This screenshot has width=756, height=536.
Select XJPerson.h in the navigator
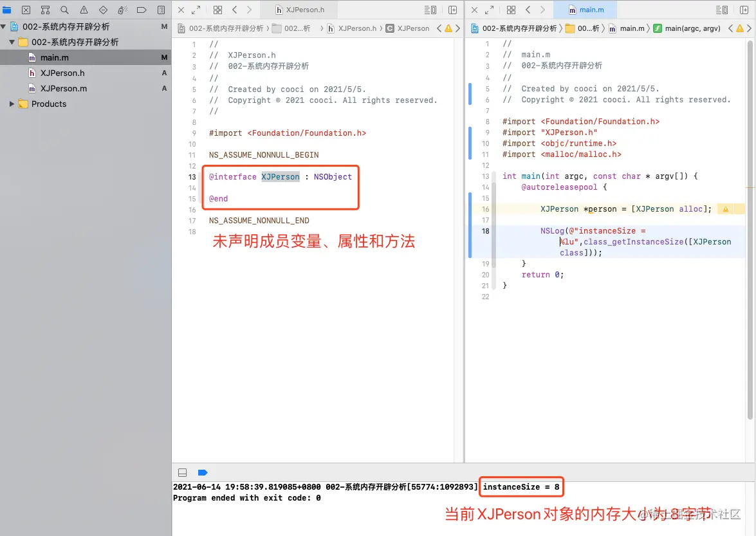[x=86, y=73]
